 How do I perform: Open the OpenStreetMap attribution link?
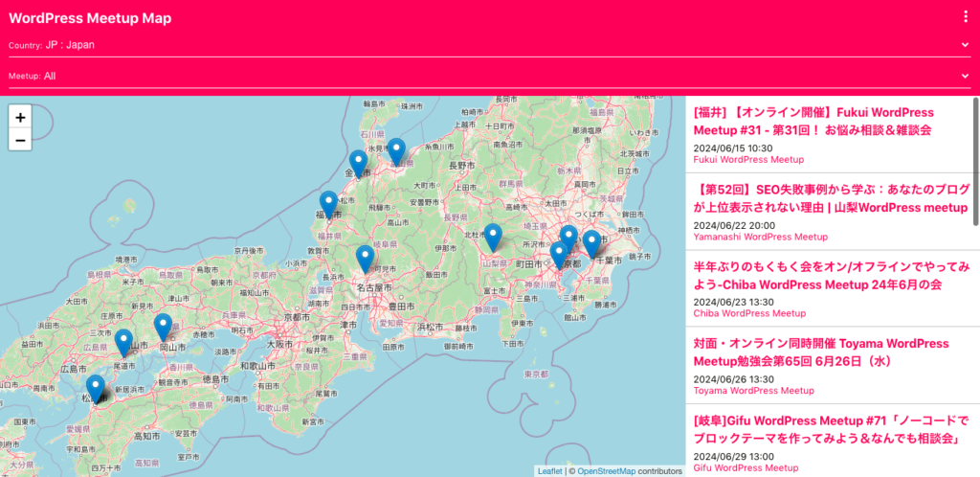(606, 470)
